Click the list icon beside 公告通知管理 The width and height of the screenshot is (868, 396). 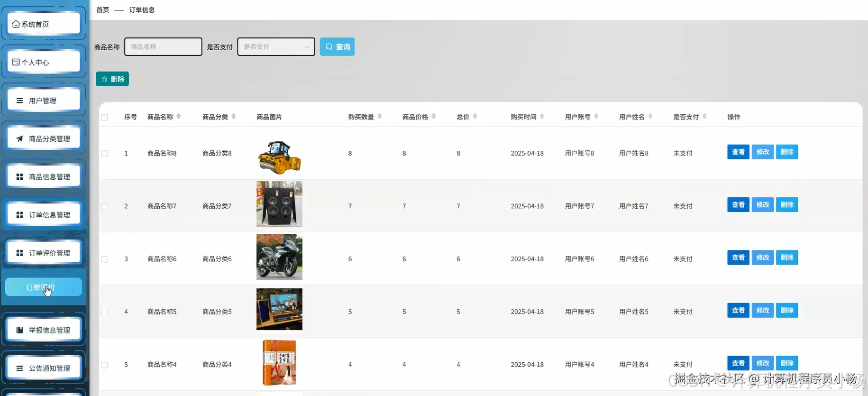pos(19,368)
